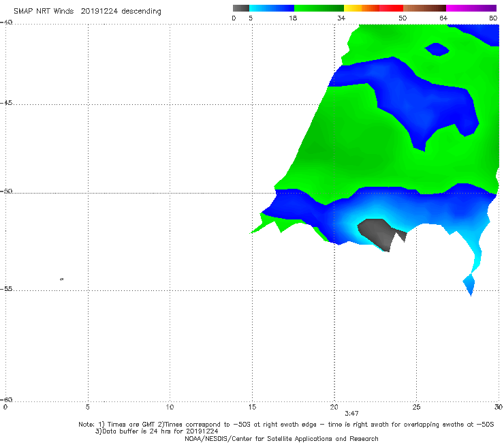The image size is (504, 443).
Task: Click the '-50' latitude axis label
Action: tap(6, 191)
